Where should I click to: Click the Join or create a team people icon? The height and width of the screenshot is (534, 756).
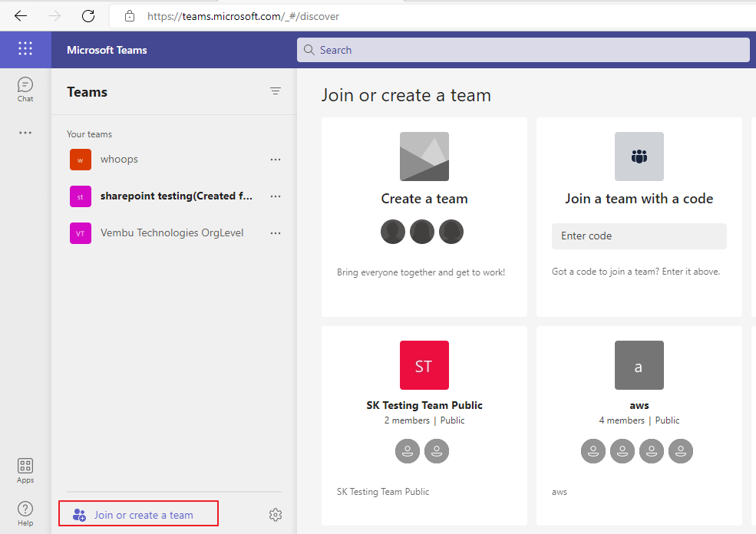coord(79,515)
